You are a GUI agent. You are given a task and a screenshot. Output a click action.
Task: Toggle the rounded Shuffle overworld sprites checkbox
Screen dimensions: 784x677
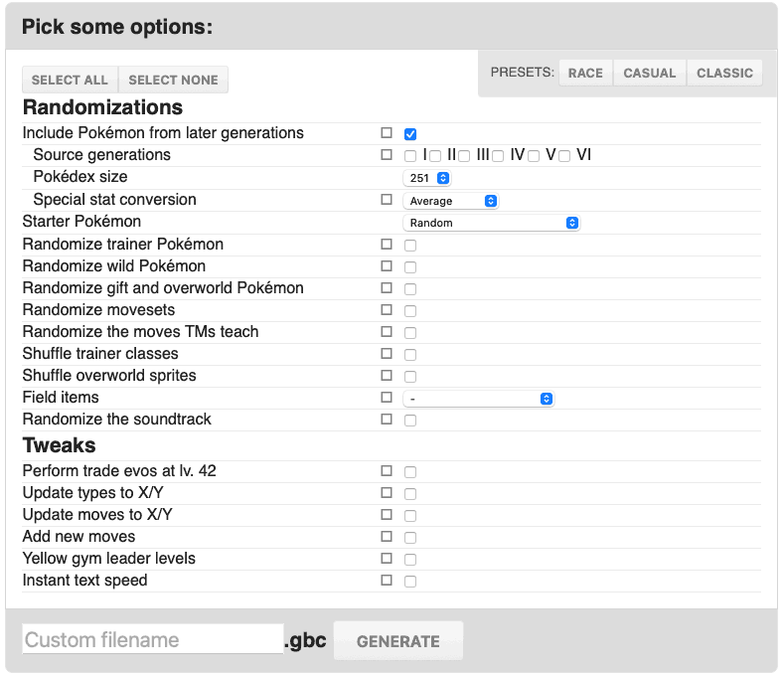pos(410,377)
